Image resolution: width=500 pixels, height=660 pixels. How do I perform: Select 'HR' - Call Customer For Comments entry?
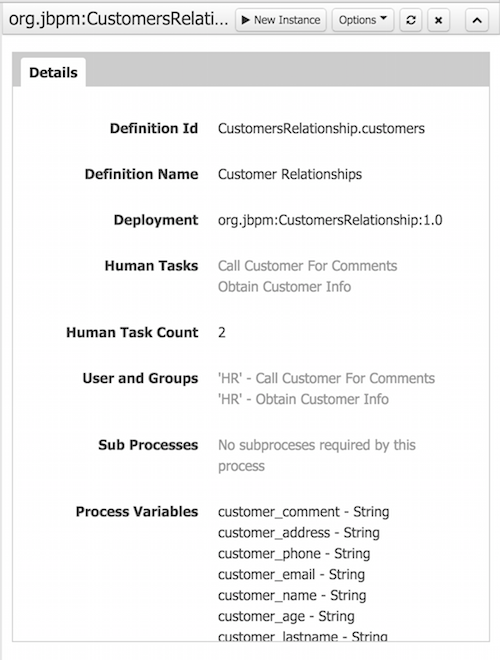click(x=326, y=378)
